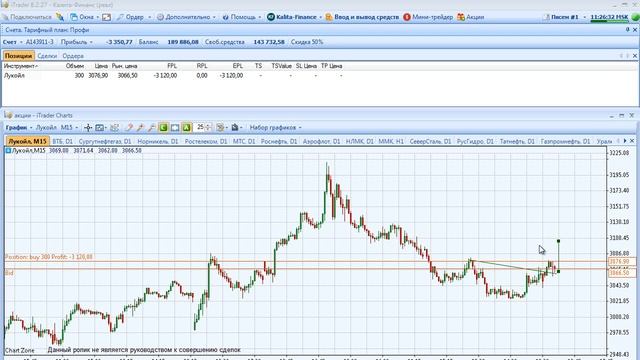Select the Сургутнефтегаз, D1 chart tab
The image size is (640, 360).
coord(105,141)
